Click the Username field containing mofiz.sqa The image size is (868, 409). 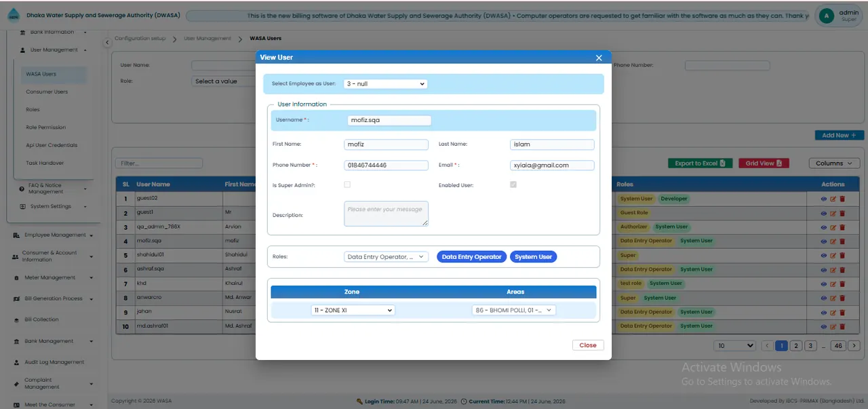click(389, 120)
